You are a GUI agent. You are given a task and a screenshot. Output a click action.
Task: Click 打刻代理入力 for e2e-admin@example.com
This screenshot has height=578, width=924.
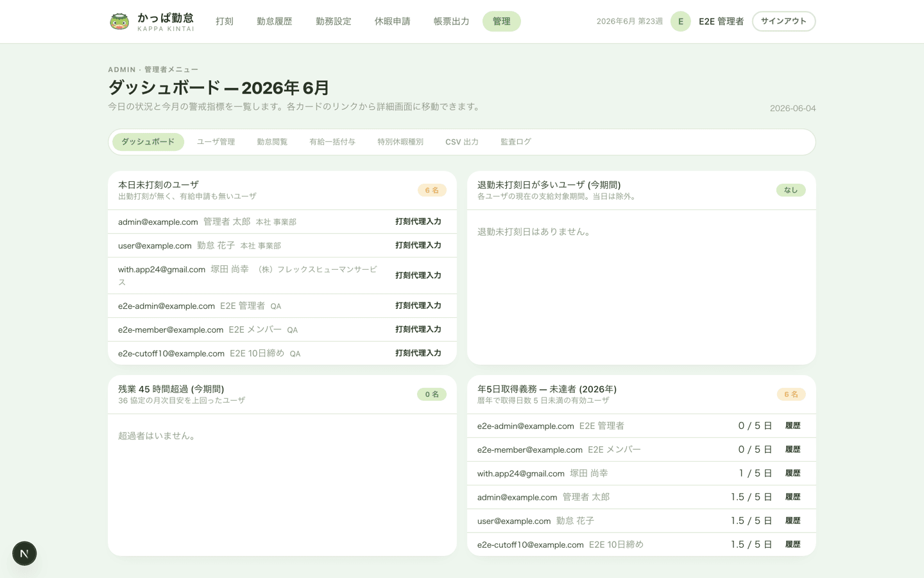[418, 306]
